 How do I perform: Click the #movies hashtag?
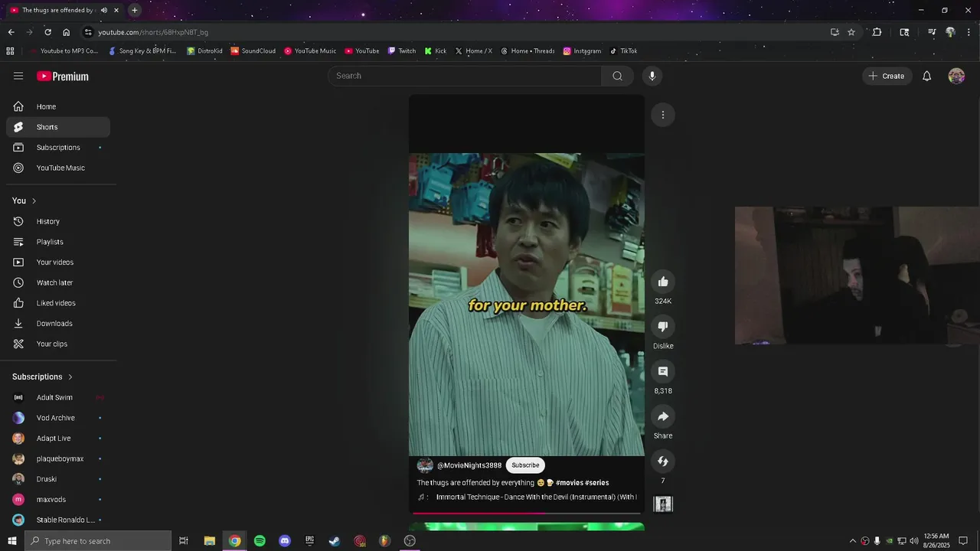pyautogui.click(x=569, y=483)
